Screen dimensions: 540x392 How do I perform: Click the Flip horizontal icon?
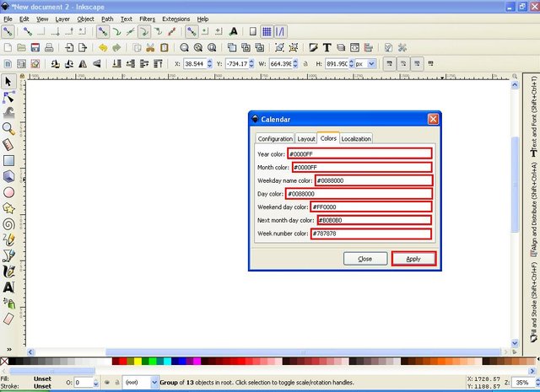83,64
